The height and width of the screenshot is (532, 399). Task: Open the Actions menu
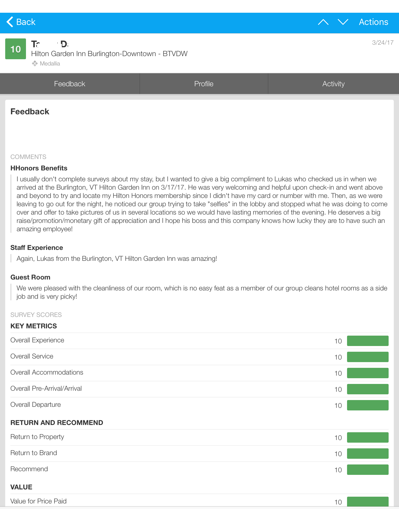point(373,22)
